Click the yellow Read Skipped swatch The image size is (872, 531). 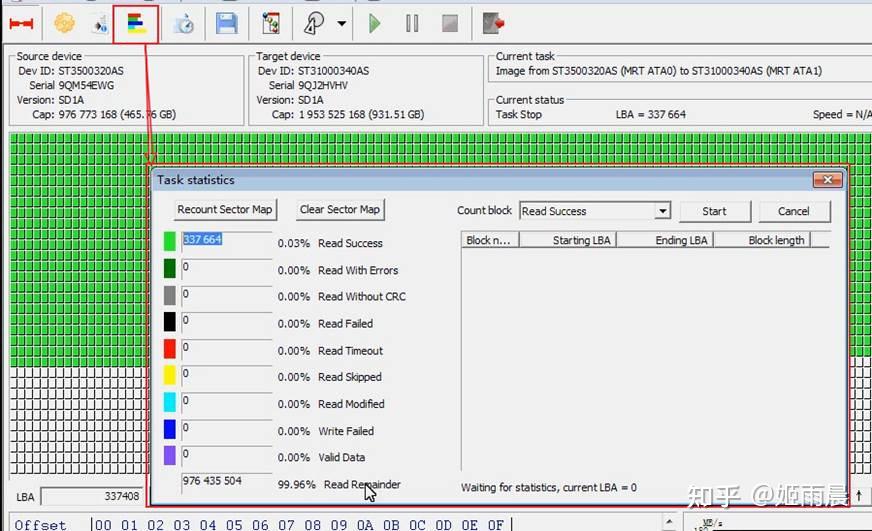pos(170,375)
